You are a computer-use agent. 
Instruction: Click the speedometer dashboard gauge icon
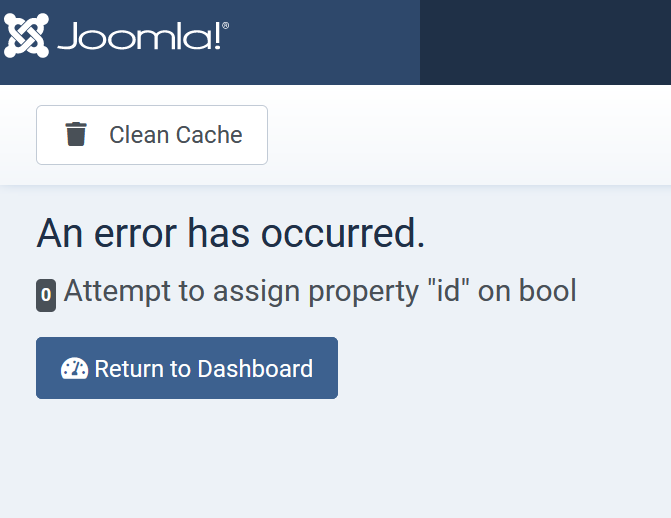coord(74,369)
